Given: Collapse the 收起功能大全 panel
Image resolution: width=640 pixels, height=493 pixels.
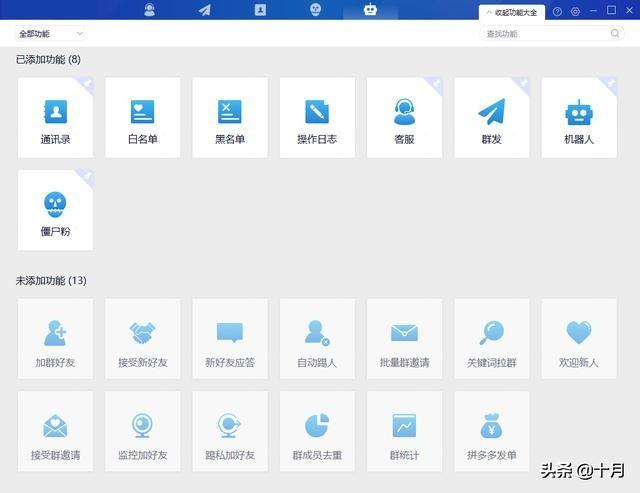Looking at the screenshot, I should click(512, 13).
